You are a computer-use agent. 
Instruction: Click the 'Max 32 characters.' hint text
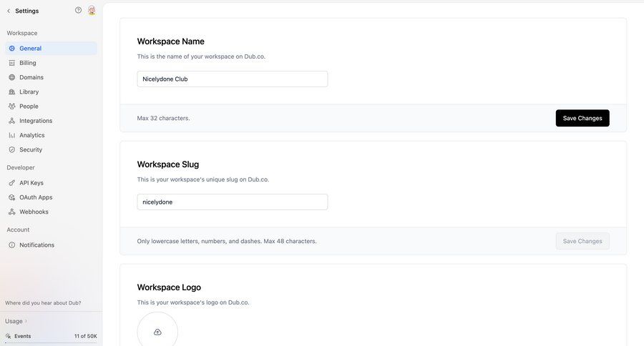[163, 118]
